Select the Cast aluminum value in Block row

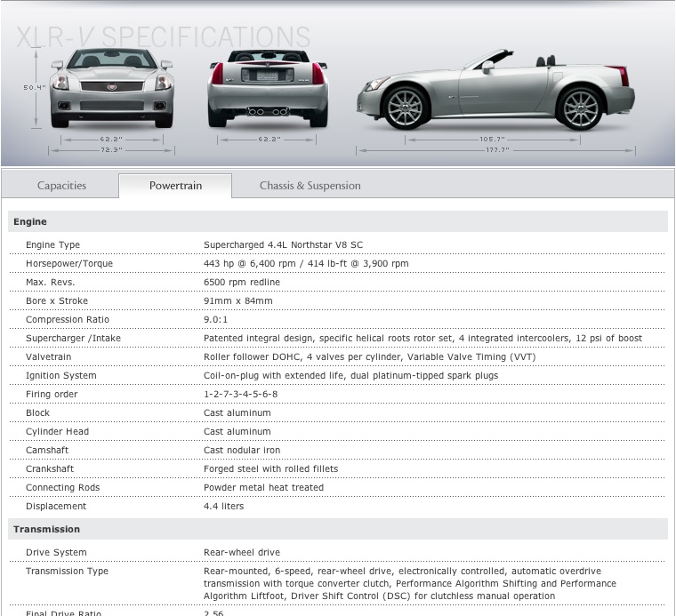tap(237, 412)
